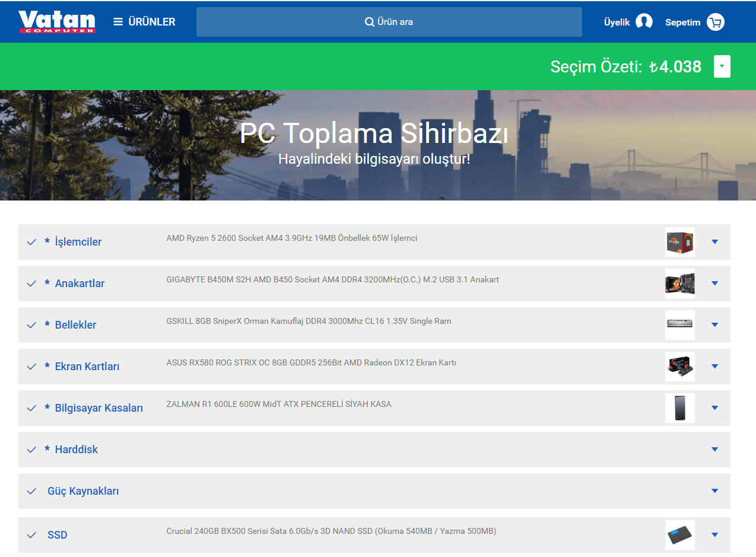Click the Vatan Computer logo
The width and height of the screenshot is (756, 557).
pyautogui.click(x=57, y=22)
